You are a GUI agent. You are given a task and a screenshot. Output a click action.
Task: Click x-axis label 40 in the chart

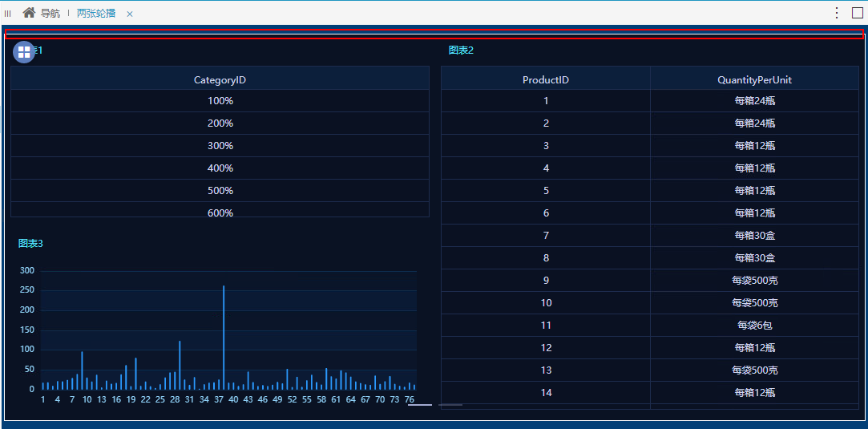click(x=233, y=399)
